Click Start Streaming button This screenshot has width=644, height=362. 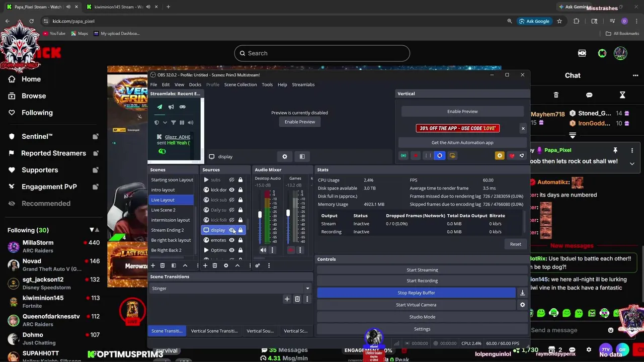click(422, 270)
